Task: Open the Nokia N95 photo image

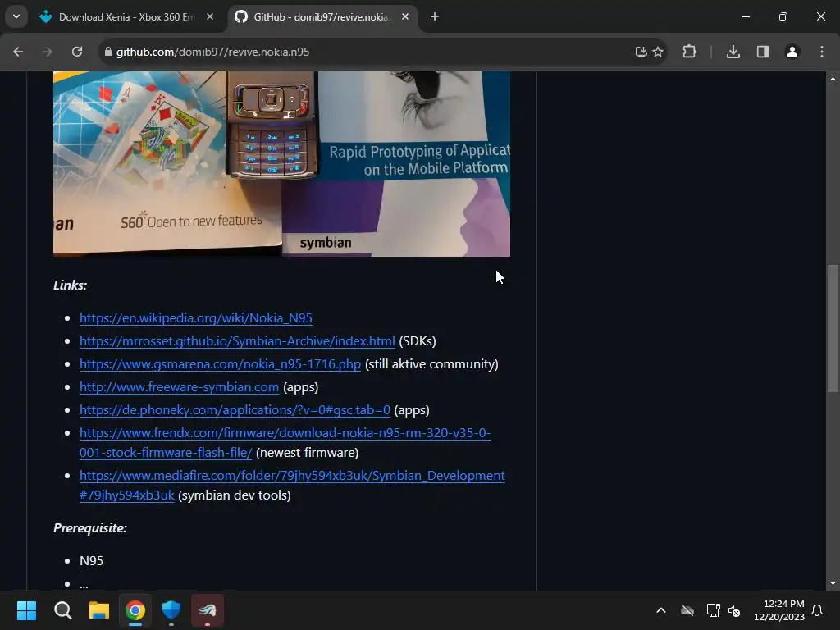Action: (282, 164)
